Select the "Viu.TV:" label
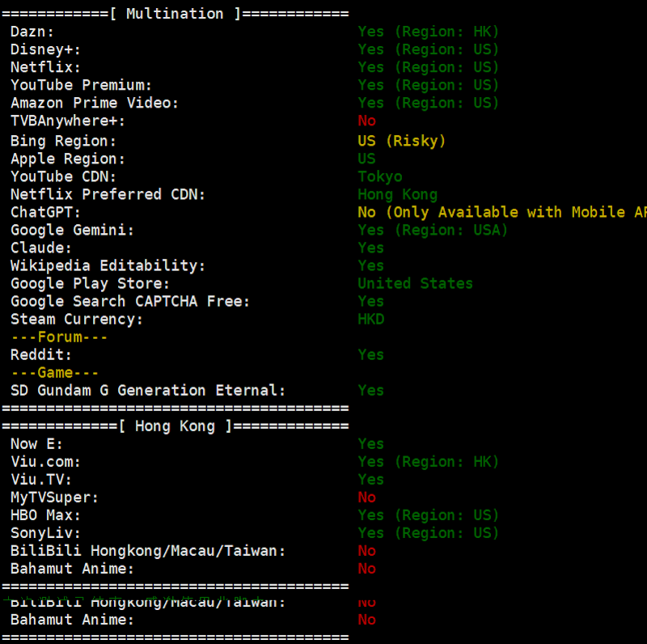 pyautogui.click(x=41, y=480)
